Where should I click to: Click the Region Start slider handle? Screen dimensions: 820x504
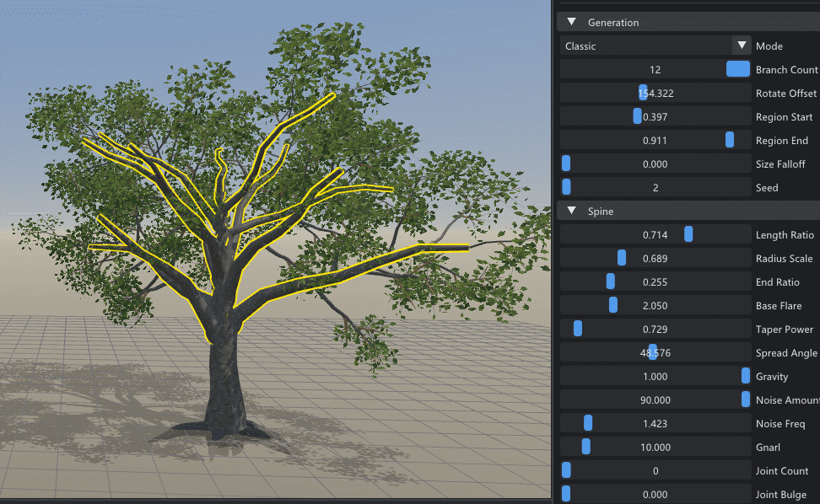point(637,116)
